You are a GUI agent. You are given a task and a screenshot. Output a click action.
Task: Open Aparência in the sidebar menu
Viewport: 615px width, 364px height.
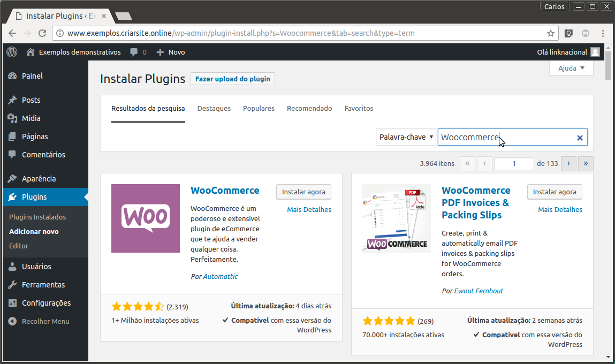pos(39,179)
